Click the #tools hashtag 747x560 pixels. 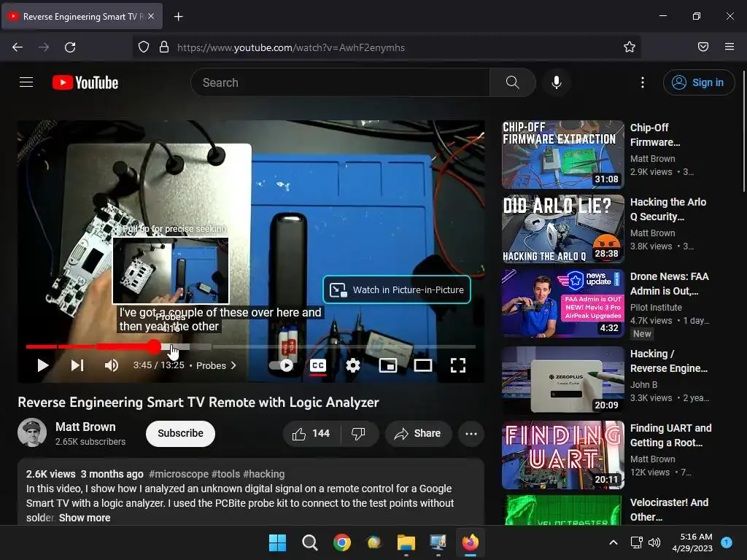(x=225, y=474)
